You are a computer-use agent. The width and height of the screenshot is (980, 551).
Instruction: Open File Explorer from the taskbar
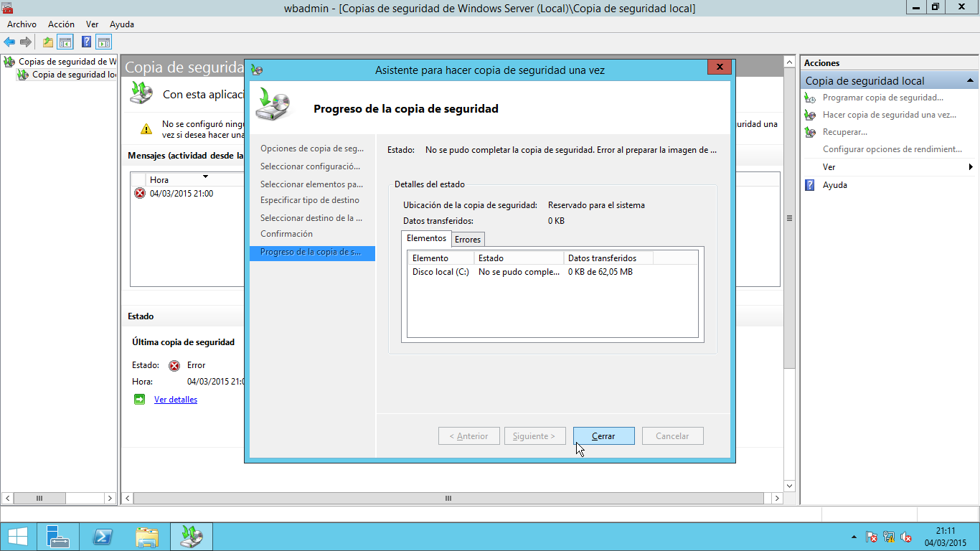point(147,537)
